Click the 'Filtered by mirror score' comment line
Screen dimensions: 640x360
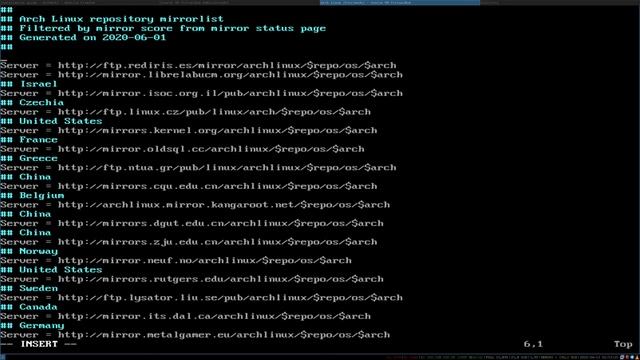[x=163, y=28]
